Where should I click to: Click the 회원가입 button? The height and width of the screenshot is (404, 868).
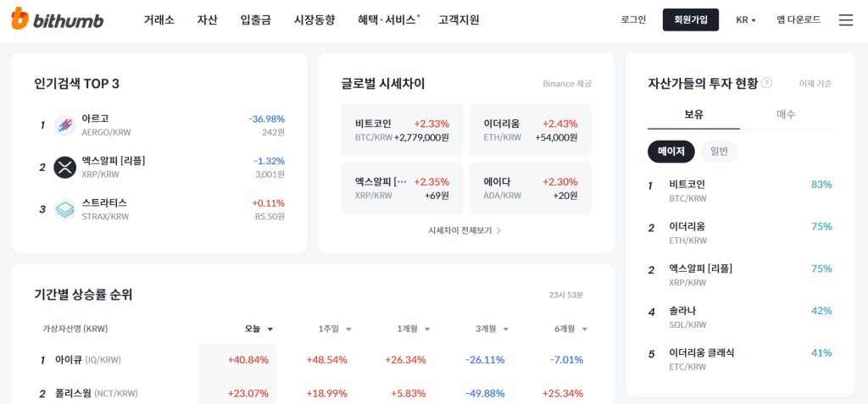tap(690, 19)
